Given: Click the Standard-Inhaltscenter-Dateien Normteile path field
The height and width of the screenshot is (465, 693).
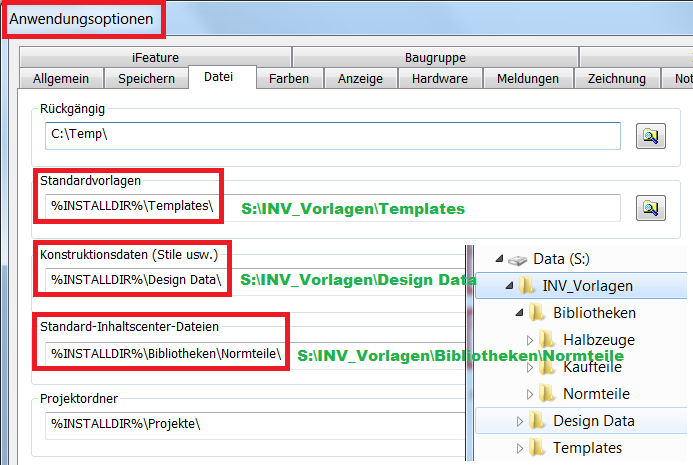Looking at the screenshot, I should [255, 354].
